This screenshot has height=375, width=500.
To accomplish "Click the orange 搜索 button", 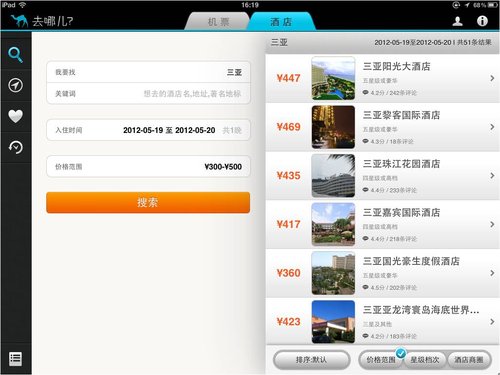I will pyautogui.click(x=148, y=202).
